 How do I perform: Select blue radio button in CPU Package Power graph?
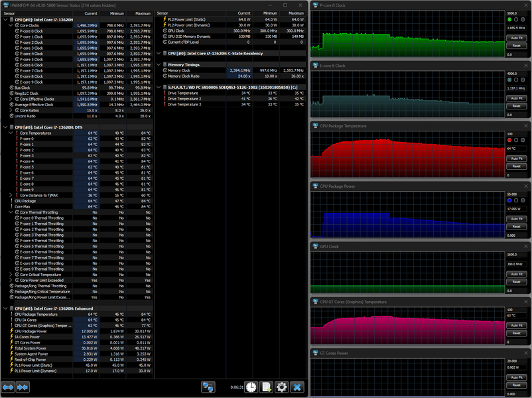pos(509,200)
